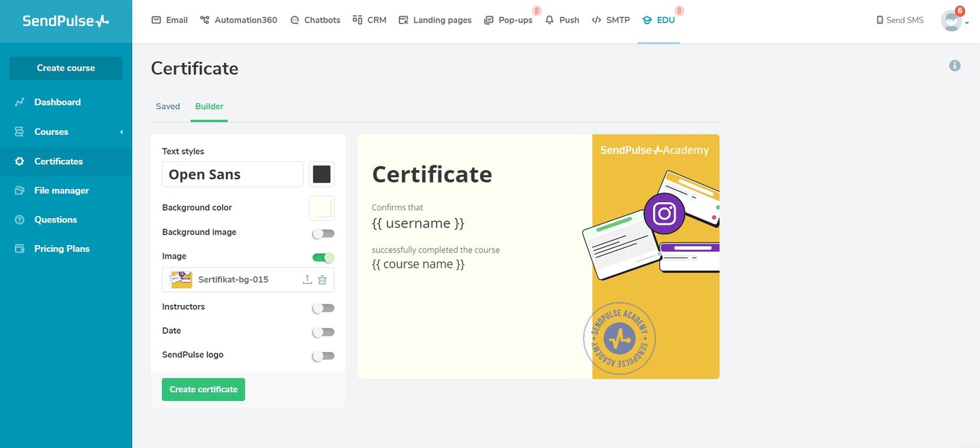Click the Questions help icon
The height and width of the screenshot is (448, 980).
[x=20, y=219]
